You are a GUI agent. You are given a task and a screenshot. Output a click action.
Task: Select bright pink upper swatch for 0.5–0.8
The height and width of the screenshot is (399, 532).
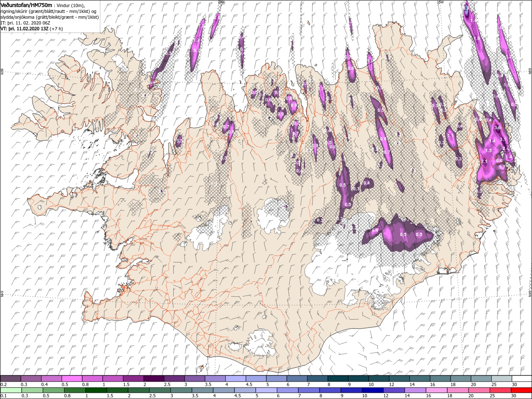pos(72,378)
